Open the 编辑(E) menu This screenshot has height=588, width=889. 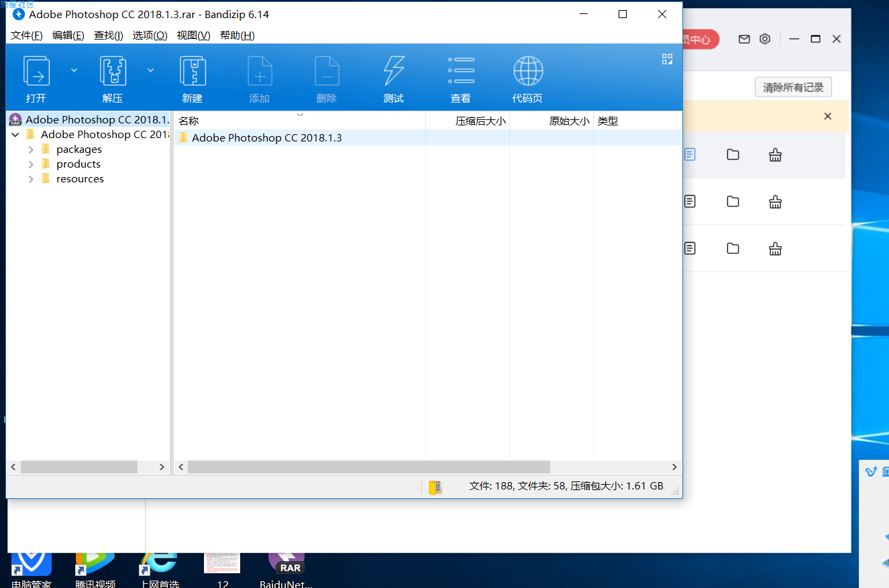68,36
